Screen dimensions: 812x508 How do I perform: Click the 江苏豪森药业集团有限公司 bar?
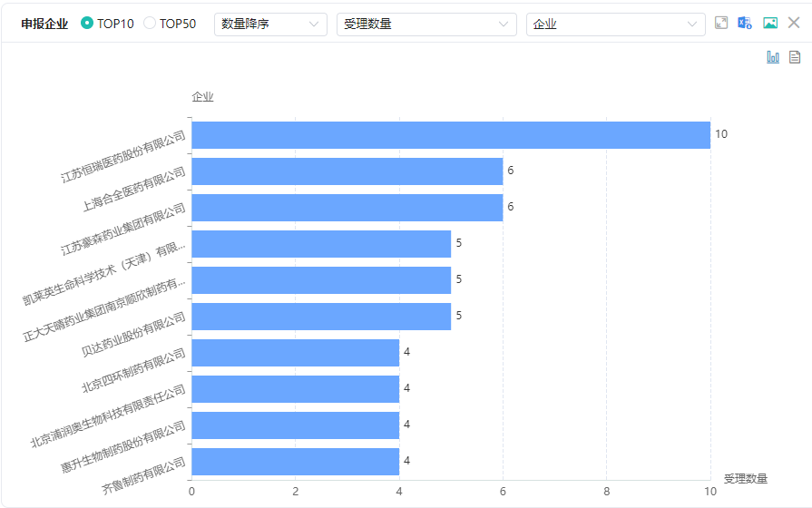point(347,208)
